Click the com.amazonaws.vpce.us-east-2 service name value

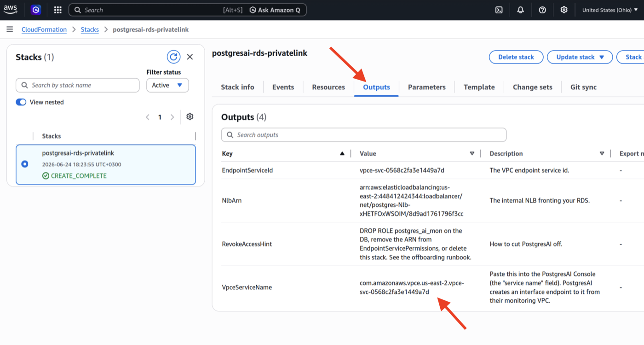pos(412,287)
